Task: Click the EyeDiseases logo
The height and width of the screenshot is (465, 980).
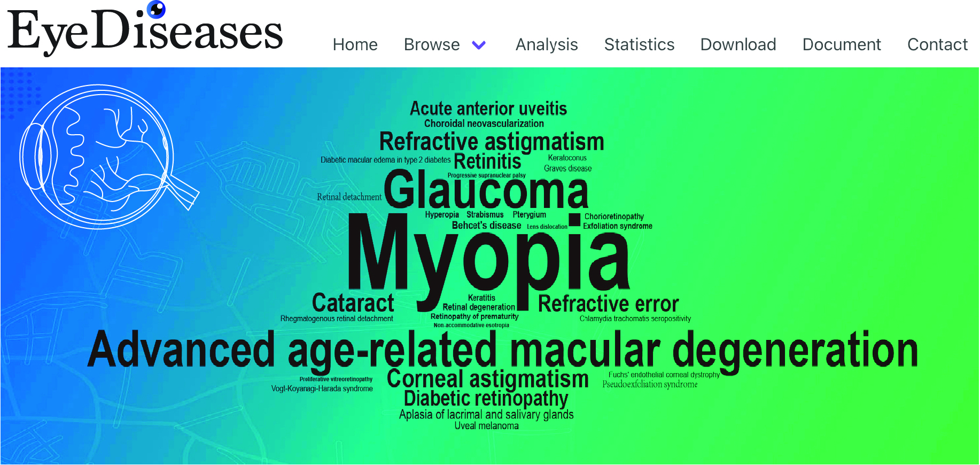Action: point(145,29)
